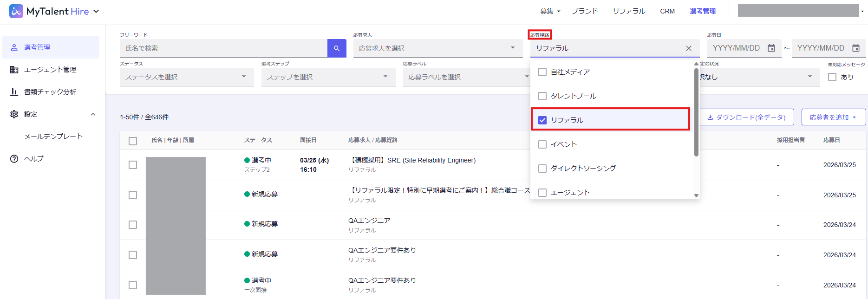Click the 設定 gear icon
The image size is (868, 299).
pyautogui.click(x=14, y=114)
